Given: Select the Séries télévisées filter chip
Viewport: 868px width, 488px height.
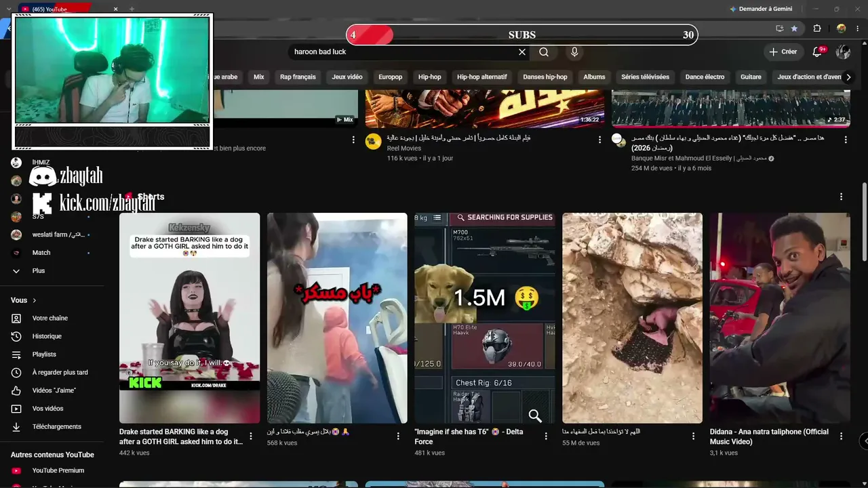Looking at the screenshot, I should pos(646,77).
